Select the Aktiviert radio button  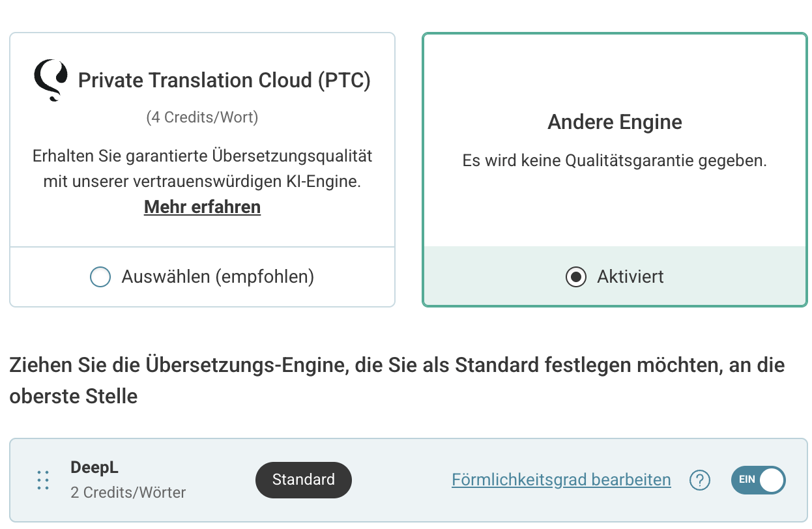(576, 277)
